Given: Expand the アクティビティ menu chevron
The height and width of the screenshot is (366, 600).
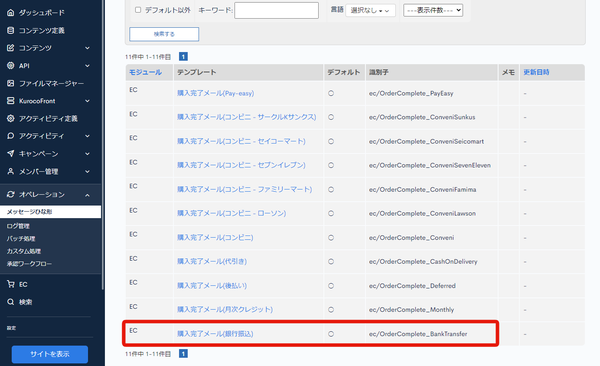Looking at the screenshot, I should click(87, 136).
